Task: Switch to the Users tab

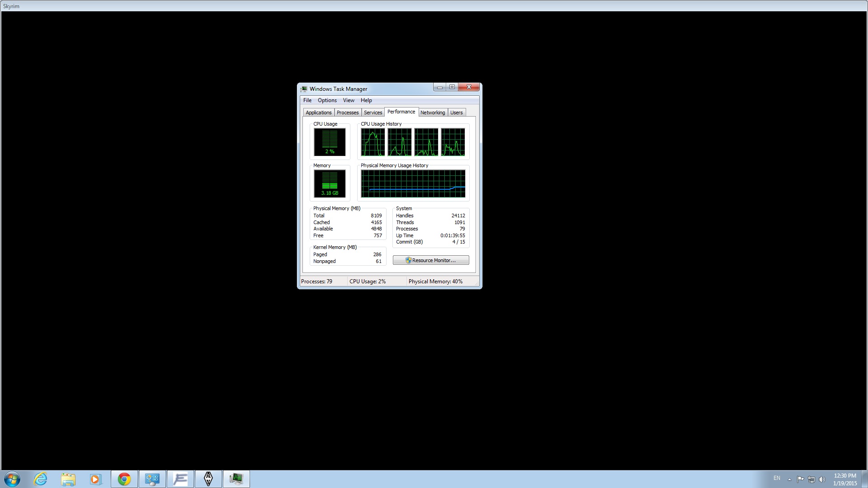Action: [x=457, y=113]
